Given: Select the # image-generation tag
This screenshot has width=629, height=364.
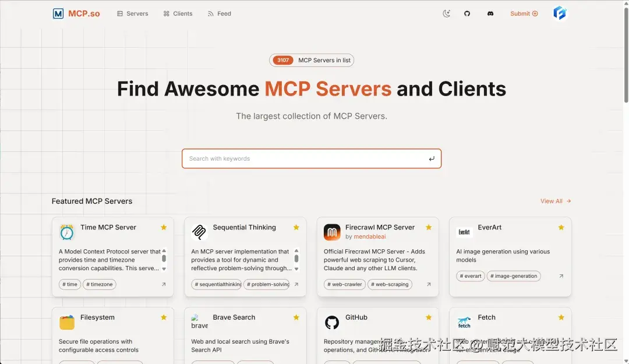Looking at the screenshot, I should tap(514, 276).
